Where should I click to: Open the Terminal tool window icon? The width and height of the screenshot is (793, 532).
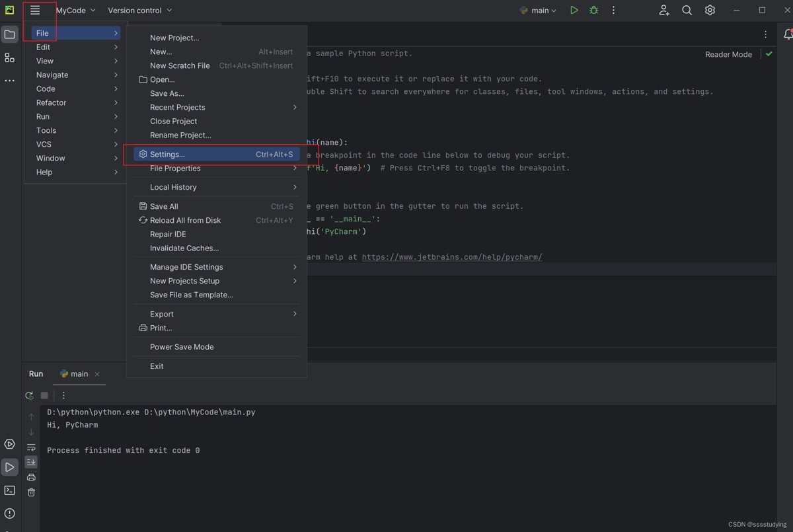tap(10, 490)
